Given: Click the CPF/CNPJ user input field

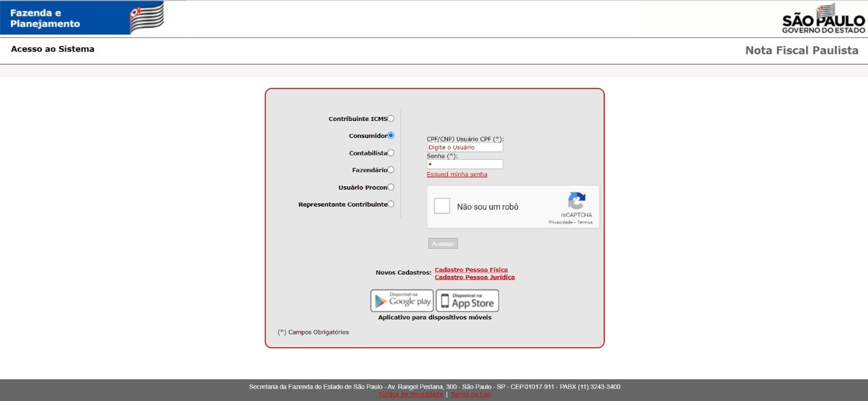Looking at the screenshot, I should 465,147.
